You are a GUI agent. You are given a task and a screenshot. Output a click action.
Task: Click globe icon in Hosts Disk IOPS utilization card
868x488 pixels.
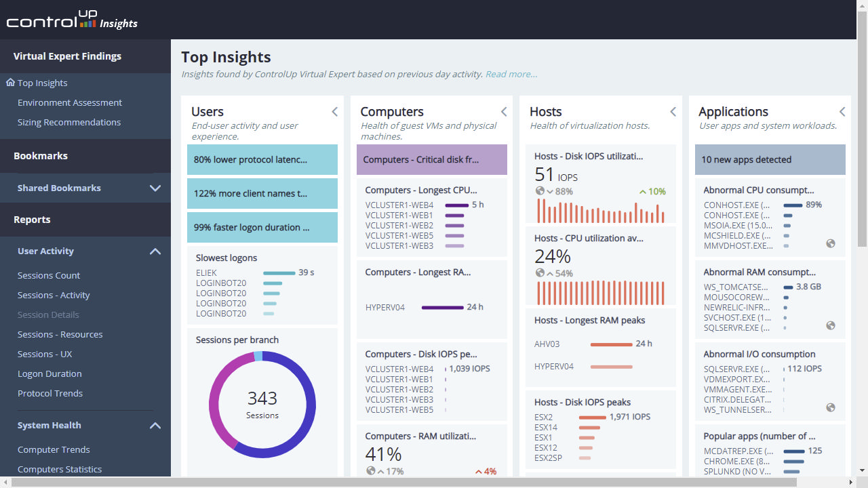540,191
